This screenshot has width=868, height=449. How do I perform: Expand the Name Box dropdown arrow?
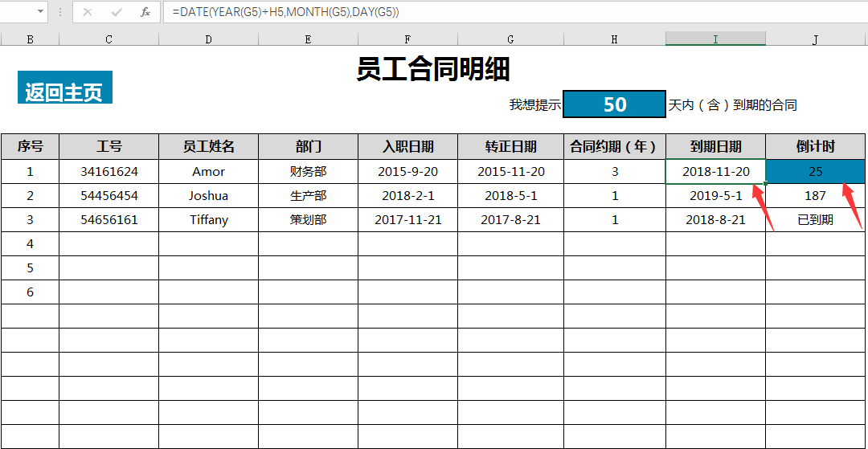click(x=40, y=11)
